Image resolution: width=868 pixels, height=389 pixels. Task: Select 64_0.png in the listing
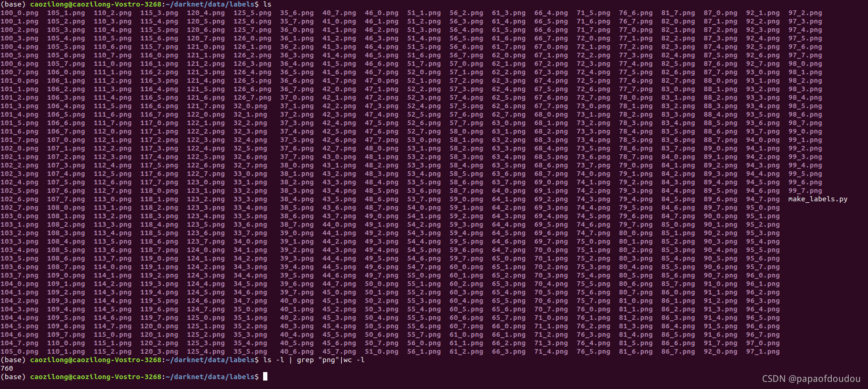tap(509, 191)
